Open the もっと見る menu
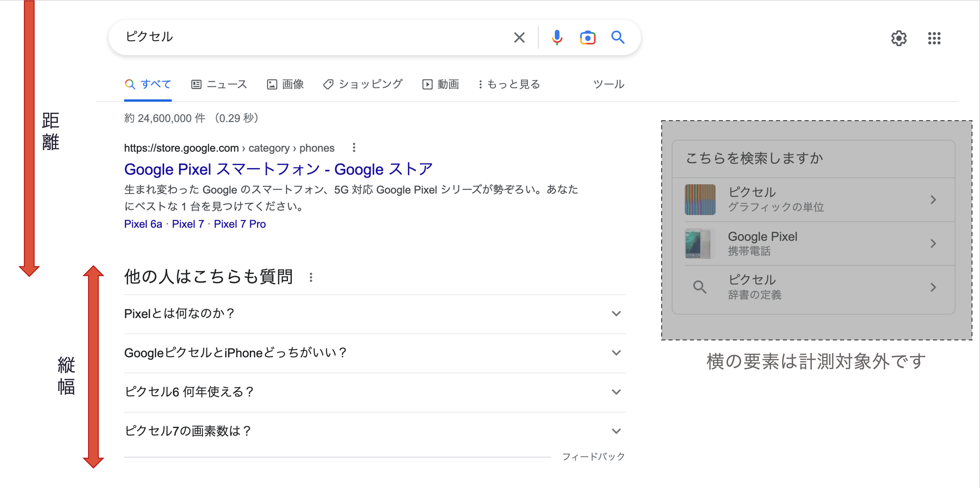Viewport: 980px width, 488px height. pos(509,84)
